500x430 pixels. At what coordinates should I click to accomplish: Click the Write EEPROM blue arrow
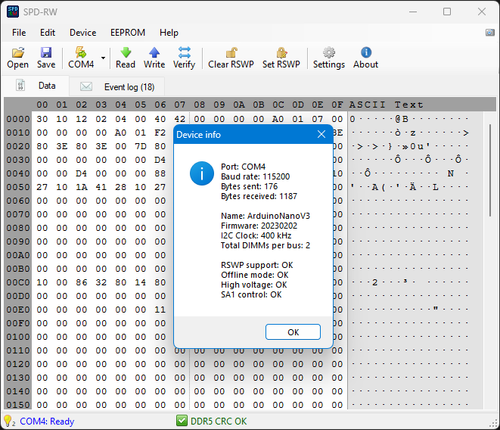click(154, 52)
